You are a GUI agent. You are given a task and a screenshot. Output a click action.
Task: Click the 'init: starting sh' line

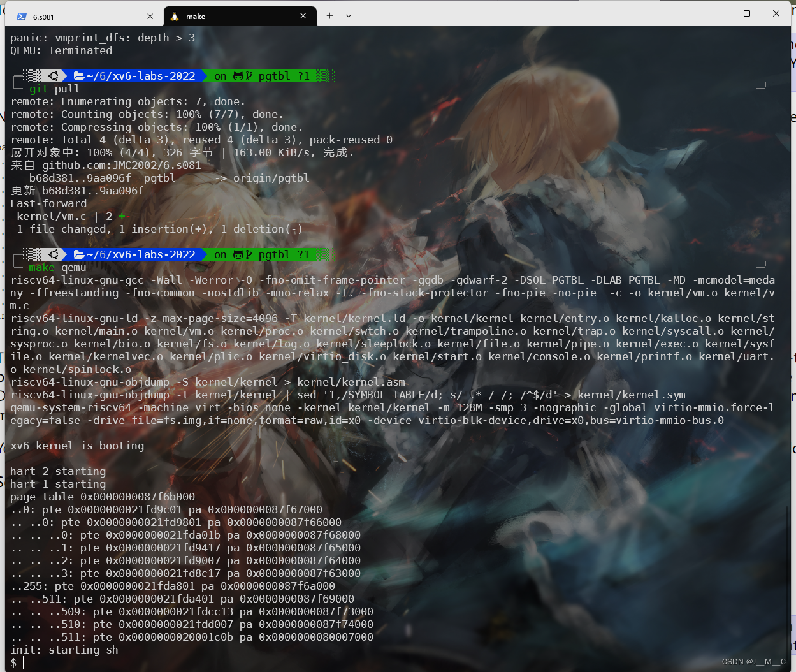coord(64,650)
